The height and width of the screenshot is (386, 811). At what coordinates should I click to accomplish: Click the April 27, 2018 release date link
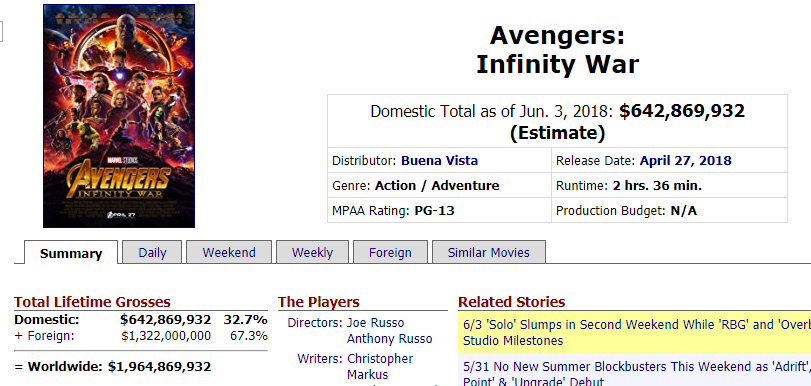point(685,160)
